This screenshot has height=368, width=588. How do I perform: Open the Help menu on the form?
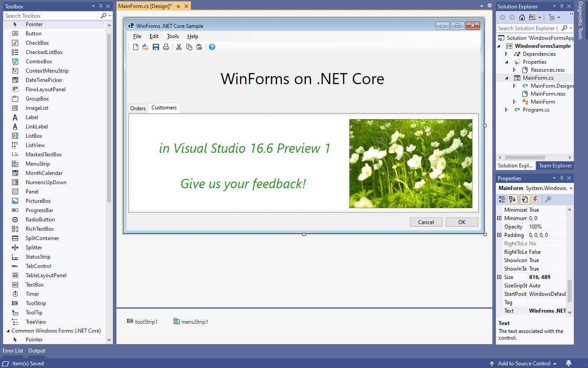193,36
